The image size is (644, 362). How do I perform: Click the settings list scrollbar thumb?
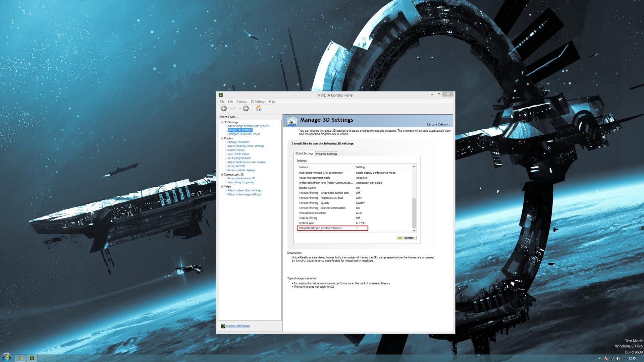414,213
